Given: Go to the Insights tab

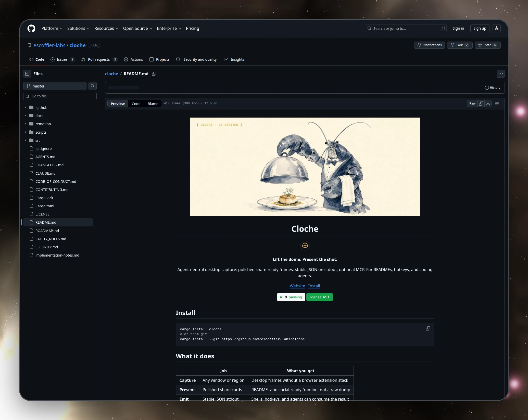Looking at the screenshot, I should click(234, 59).
